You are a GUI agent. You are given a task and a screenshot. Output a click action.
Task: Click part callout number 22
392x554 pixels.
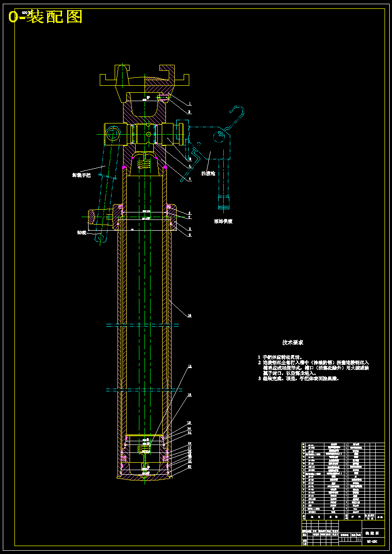click(189, 466)
